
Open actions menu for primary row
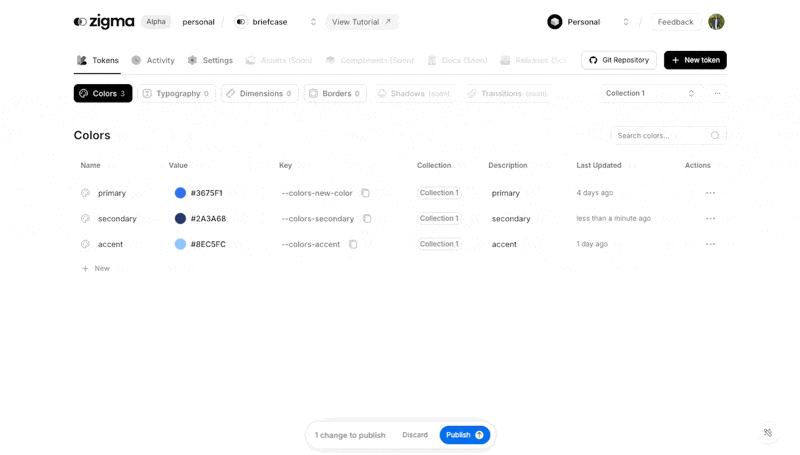(x=710, y=193)
